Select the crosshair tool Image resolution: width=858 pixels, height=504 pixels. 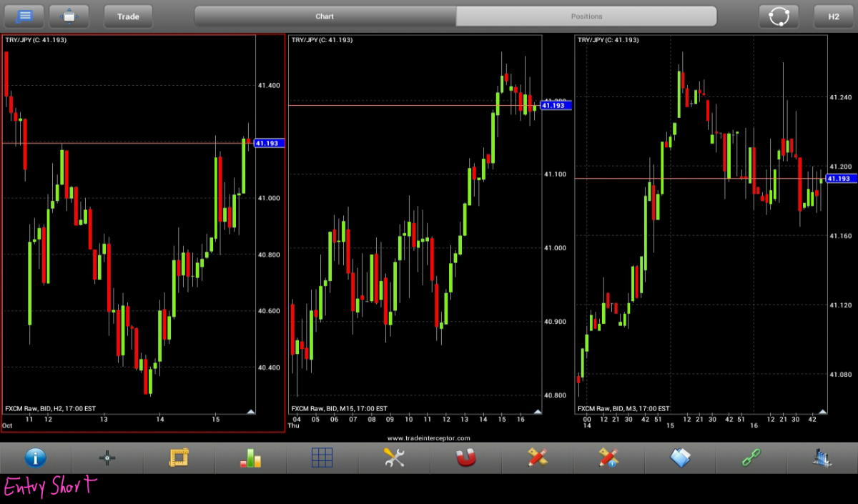(107, 458)
